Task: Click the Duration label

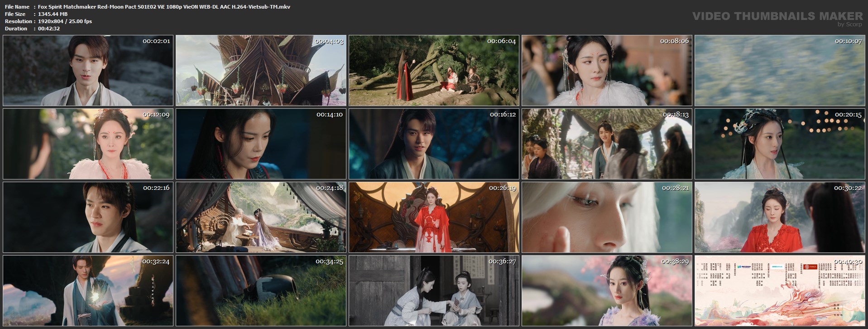Action: tap(16, 29)
